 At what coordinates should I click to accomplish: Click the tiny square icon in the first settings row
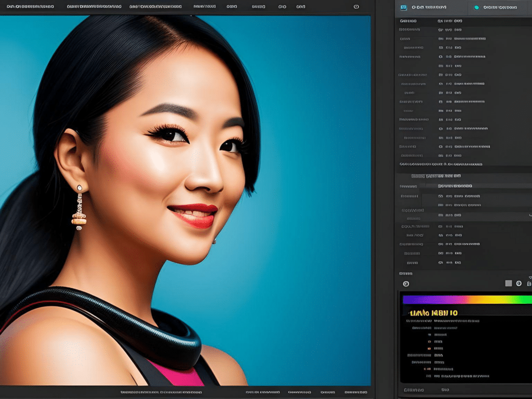tap(441, 30)
